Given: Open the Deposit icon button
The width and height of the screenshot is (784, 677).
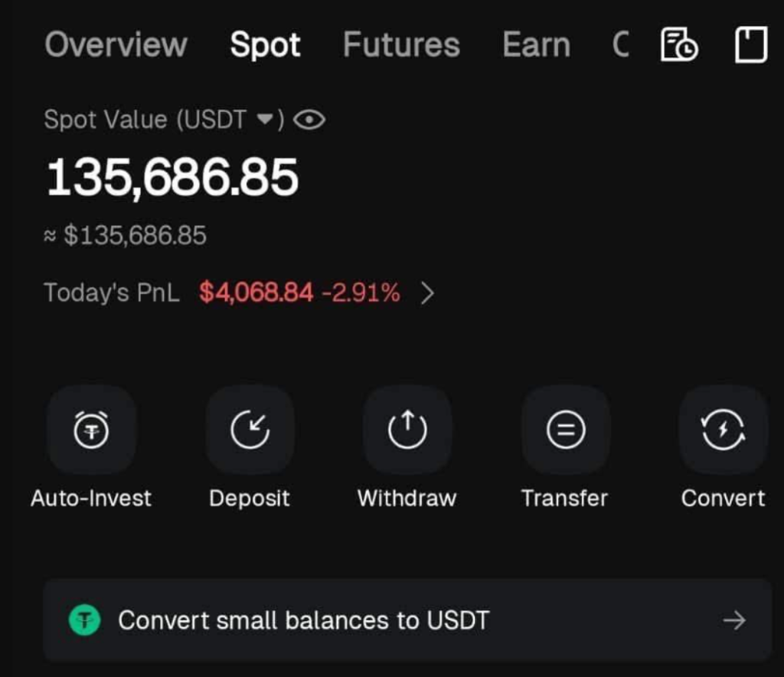Looking at the screenshot, I should point(250,430).
